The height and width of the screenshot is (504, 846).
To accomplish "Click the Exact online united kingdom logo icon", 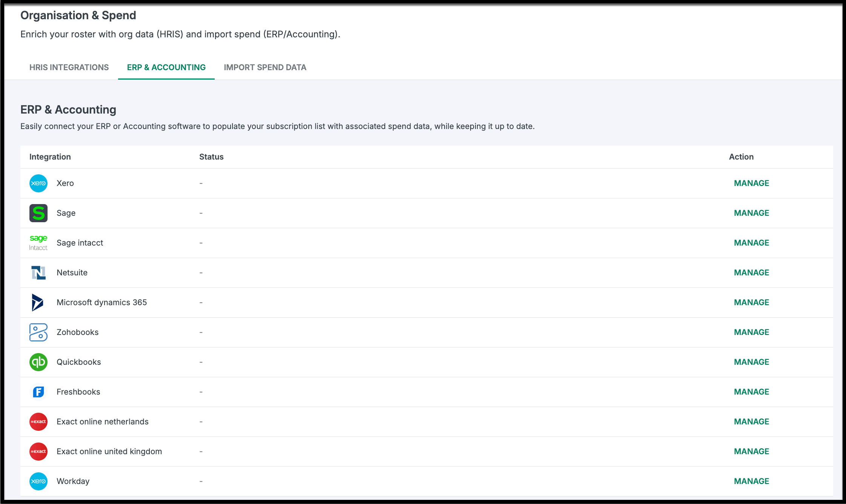I will [38, 452].
